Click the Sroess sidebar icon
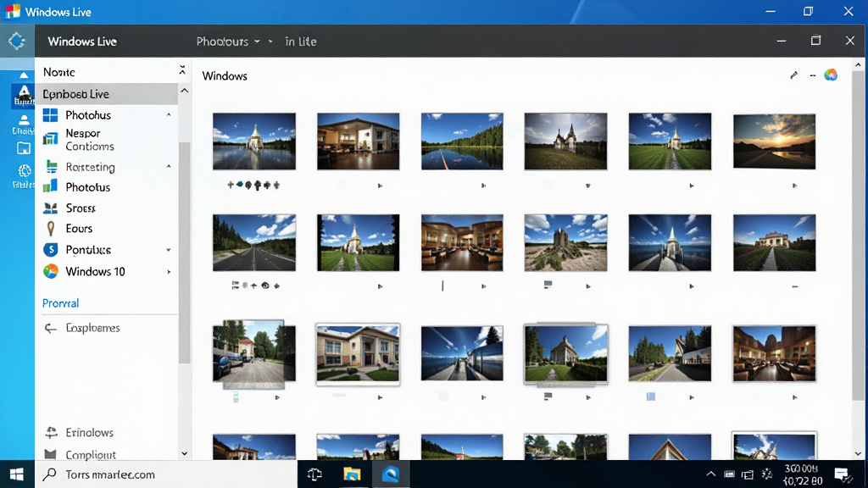This screenshot has height=488, width=868. pos(50,208)
